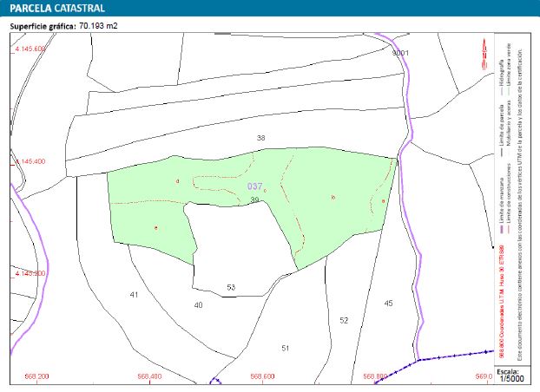Select parcel label 38 on map
Viewport: 540px width, 392px height.
(261, 138)
